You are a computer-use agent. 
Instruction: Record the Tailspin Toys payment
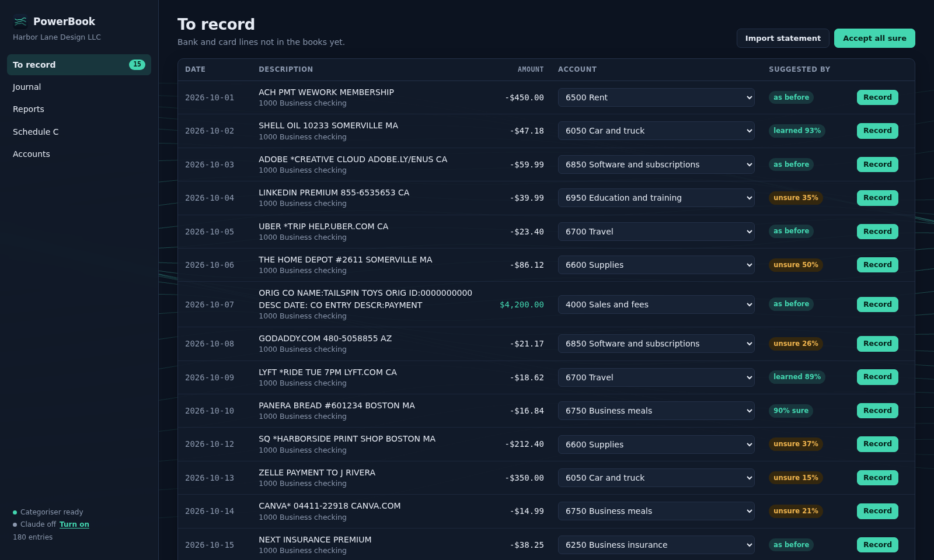tap(877, 304)
